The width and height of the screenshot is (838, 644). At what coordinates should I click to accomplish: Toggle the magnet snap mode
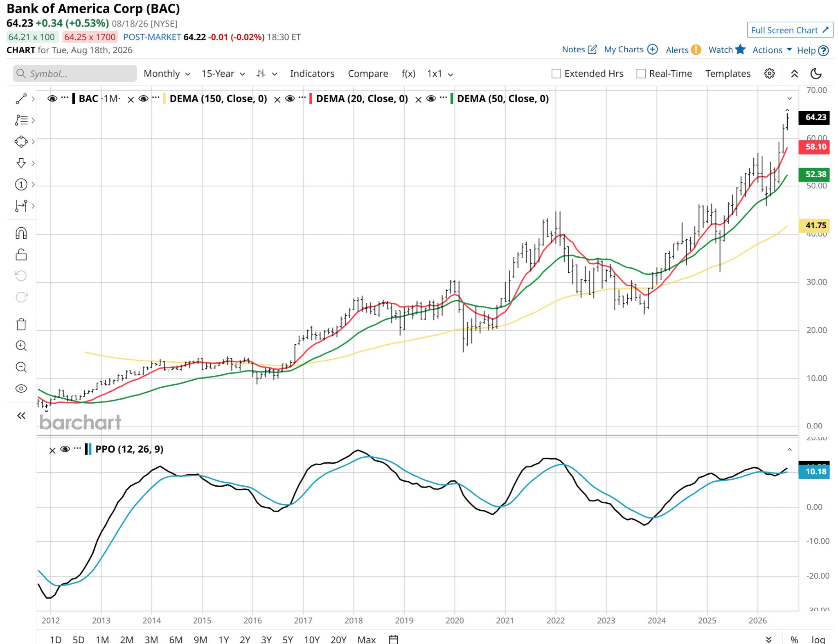pos(21,233)
